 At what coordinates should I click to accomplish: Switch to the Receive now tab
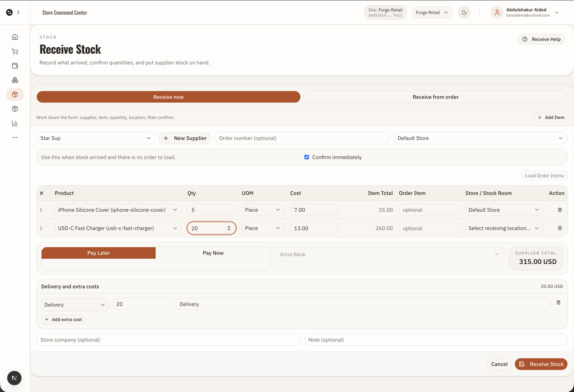[168, 97]
